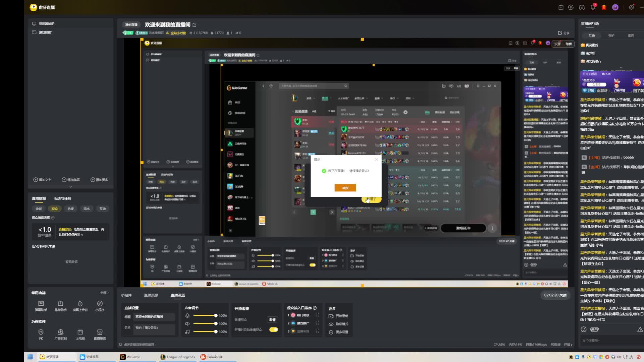This screenshot has height=362, width=644.
Task: Click the notification bell in top bar
Action: click(593, 7)
